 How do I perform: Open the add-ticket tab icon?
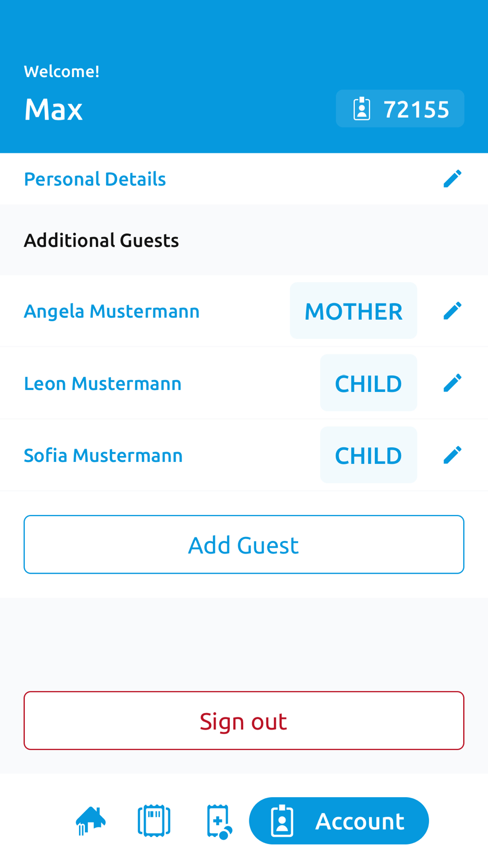pos(219,822)
